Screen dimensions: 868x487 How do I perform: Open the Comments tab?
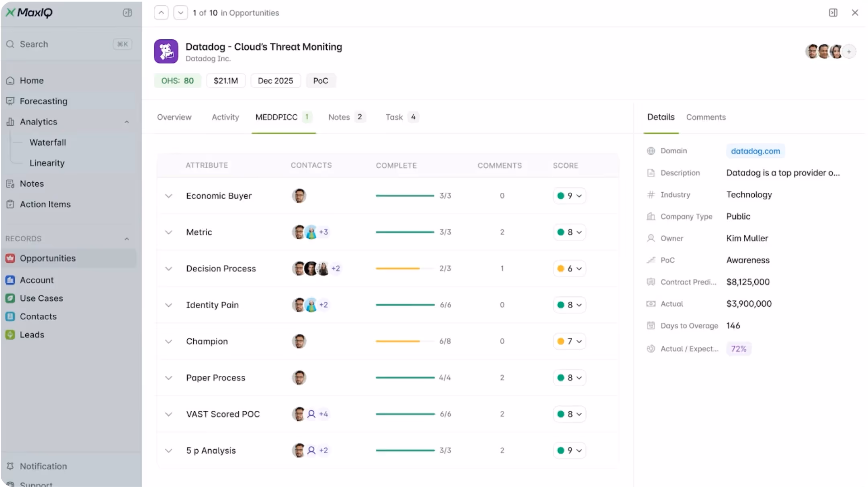[706, 117]
